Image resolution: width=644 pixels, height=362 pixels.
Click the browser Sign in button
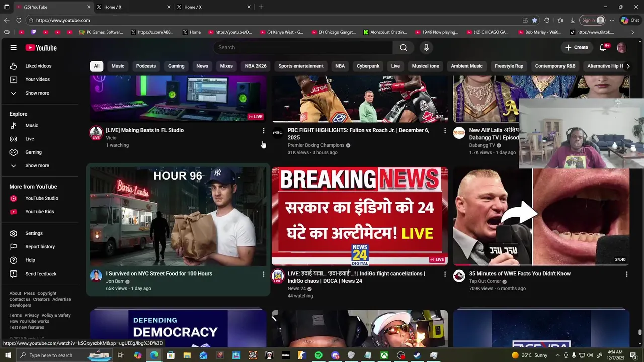593,20
